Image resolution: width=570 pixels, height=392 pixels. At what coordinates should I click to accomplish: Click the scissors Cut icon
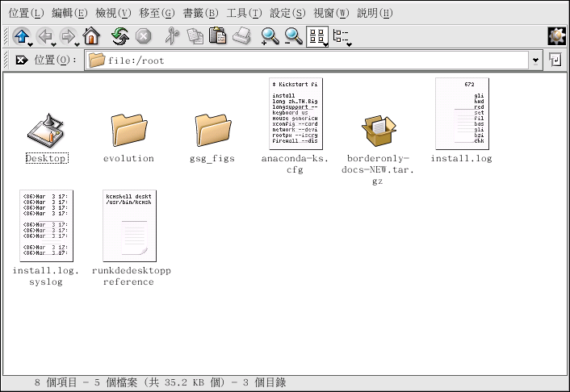[x=170, y=36]
